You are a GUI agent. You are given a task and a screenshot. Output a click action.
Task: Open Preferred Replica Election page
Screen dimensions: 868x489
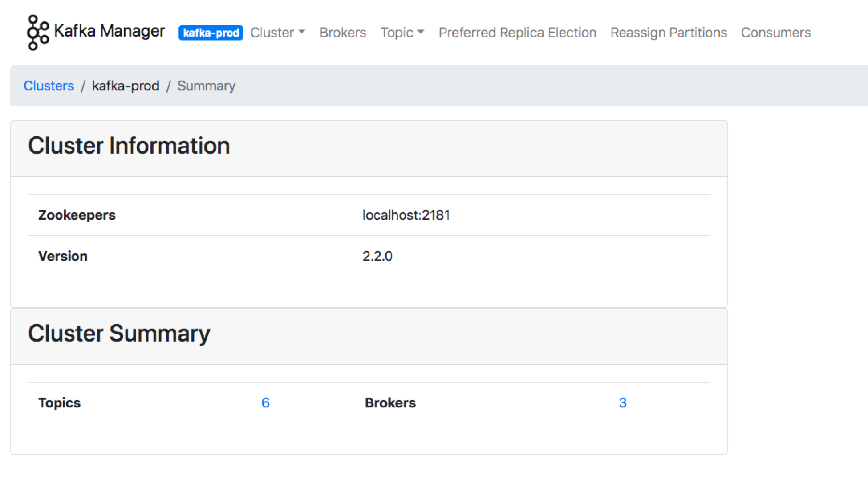517,33
